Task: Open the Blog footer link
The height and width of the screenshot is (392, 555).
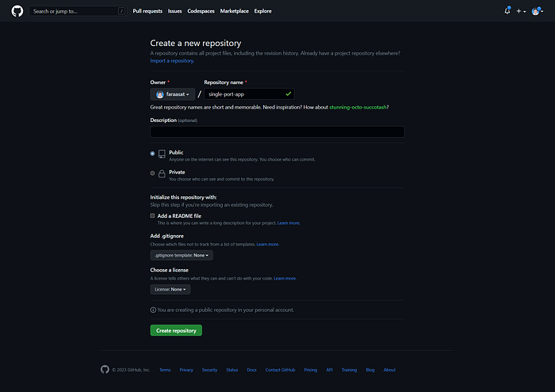Action: pos(370,370)
